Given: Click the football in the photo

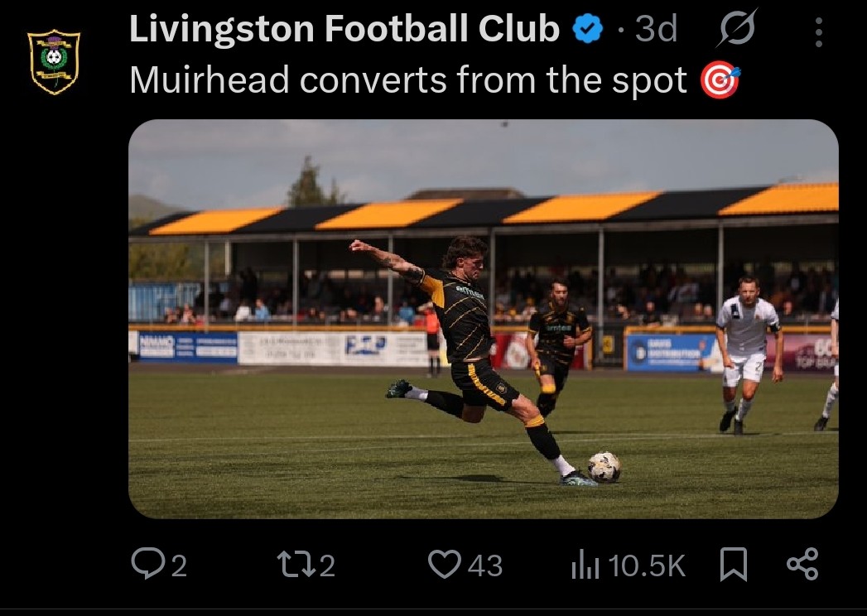Looking at the screenshot, I should 604,467.
